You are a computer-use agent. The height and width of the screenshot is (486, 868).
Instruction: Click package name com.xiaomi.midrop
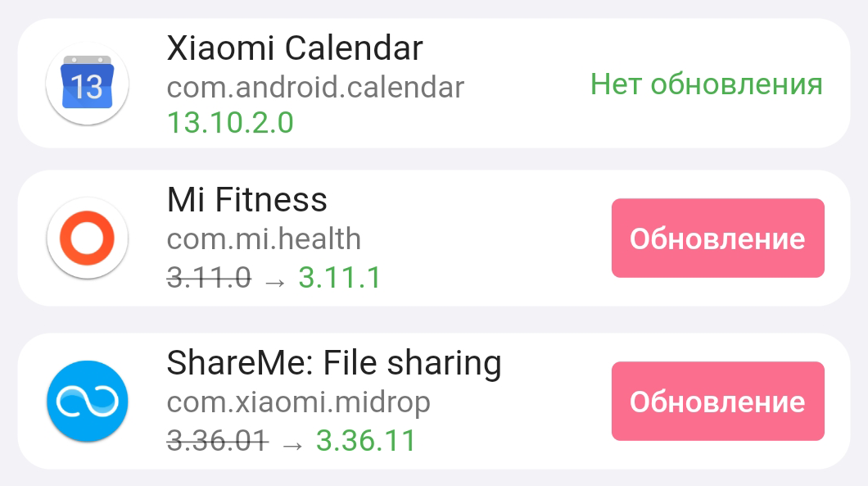[x=298, y=403]
